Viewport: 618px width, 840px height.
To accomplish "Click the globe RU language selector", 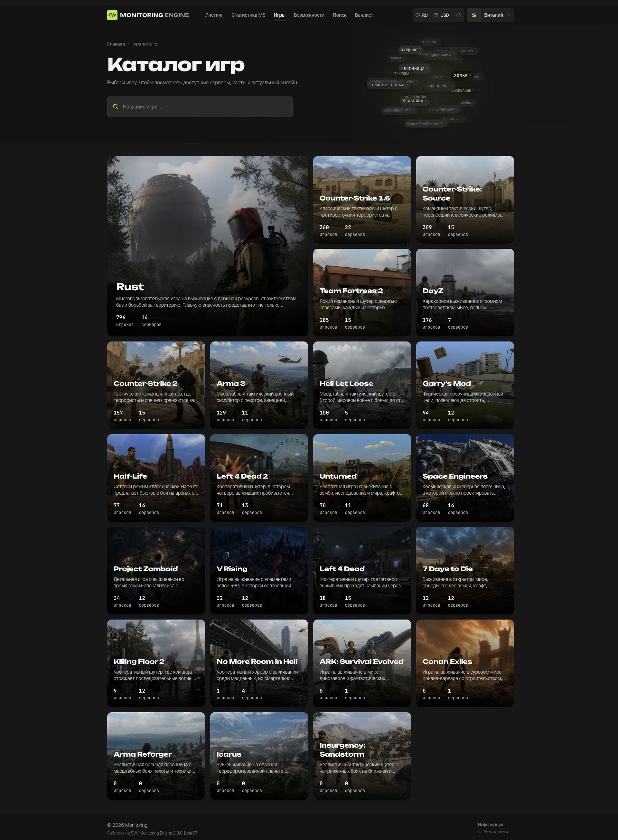I will [422, 15].
